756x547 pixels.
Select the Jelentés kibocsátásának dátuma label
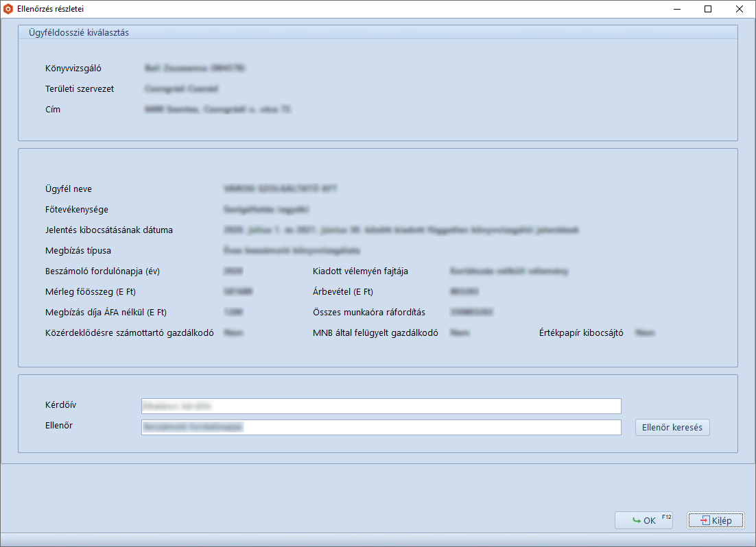pos(108,230)
